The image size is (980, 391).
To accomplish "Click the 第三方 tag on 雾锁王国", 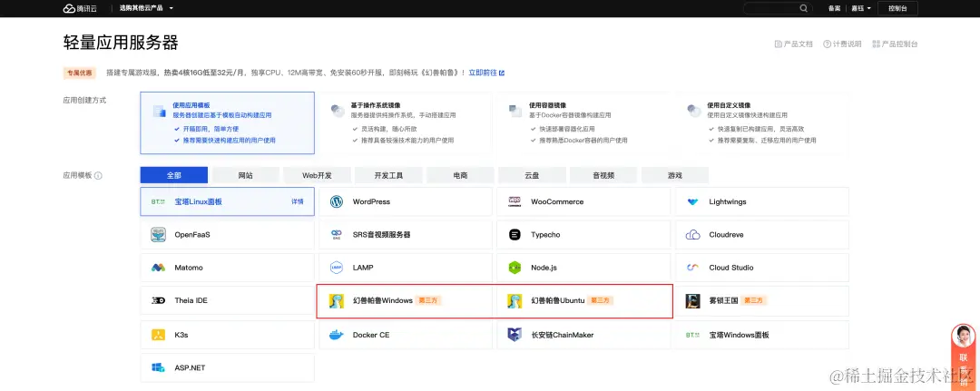I will (x=754, y=300).
